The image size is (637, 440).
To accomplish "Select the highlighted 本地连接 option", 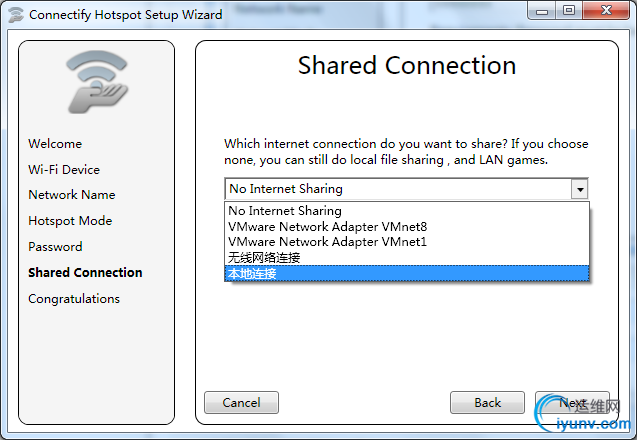I will coord(407,273).
